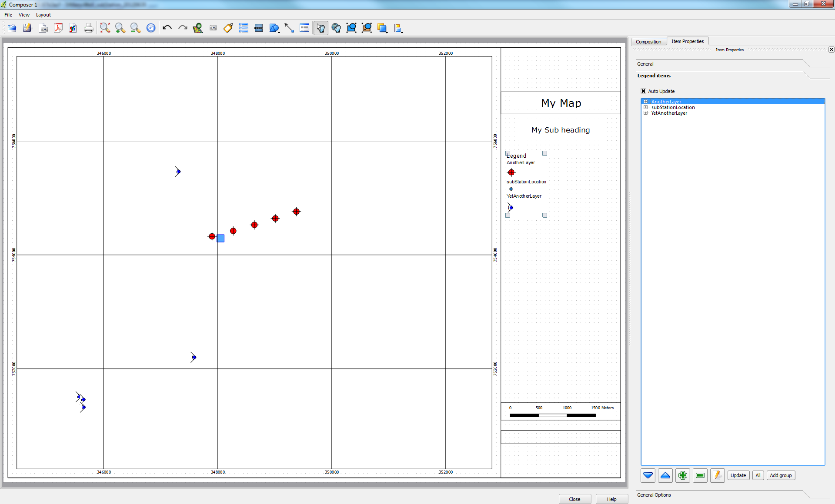Image resolution: width=835 pixels, height=504 pixels.
Task: Select the Add legend tool
Action: (x=244, y=28)
